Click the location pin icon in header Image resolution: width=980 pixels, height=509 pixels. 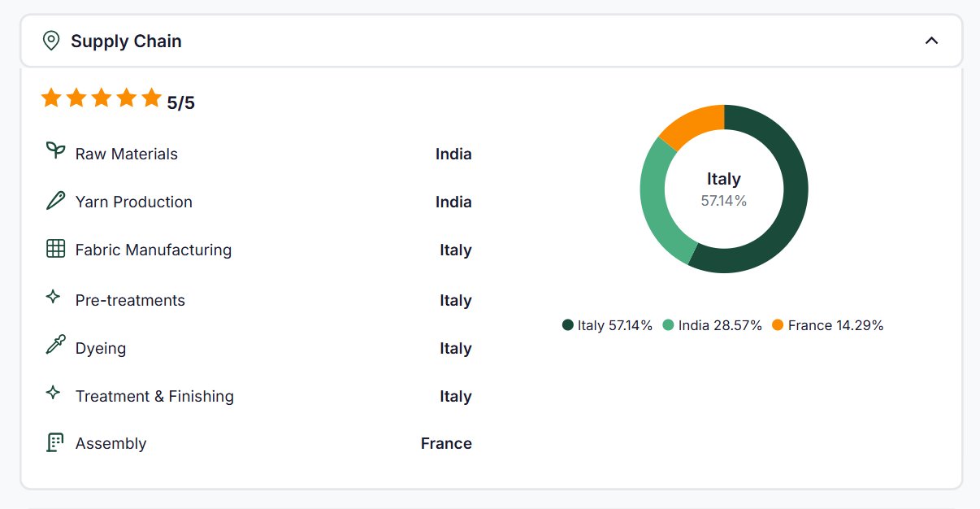click(51, 41)
